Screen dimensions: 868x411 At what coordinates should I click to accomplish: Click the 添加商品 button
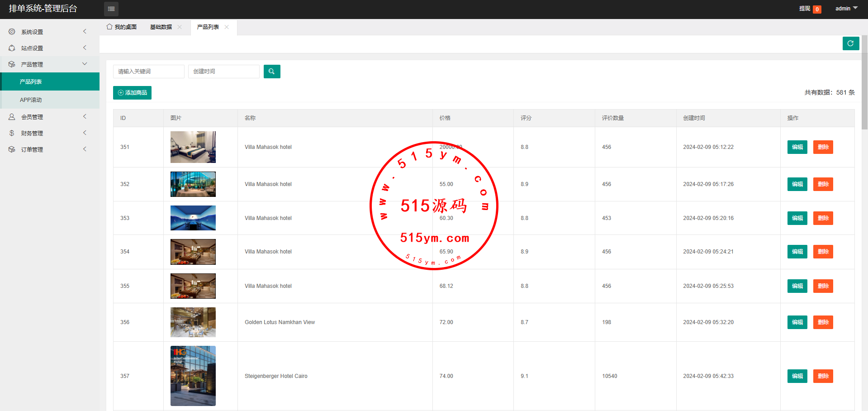coord(132,93)
